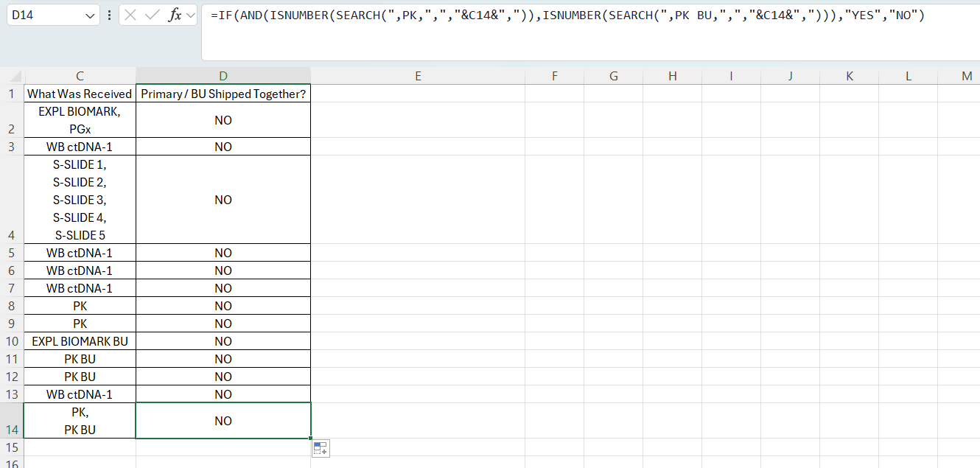Viewport: 980px width, 468px height.
Task: Select column C header
Action: point(80,76)
